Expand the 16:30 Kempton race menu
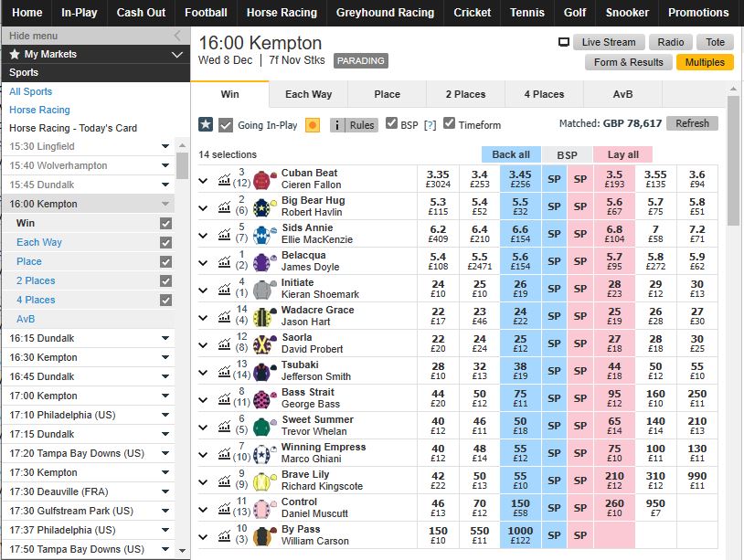Image resolution: width=744 pixels, height=560 pixels. click(165, 357)
